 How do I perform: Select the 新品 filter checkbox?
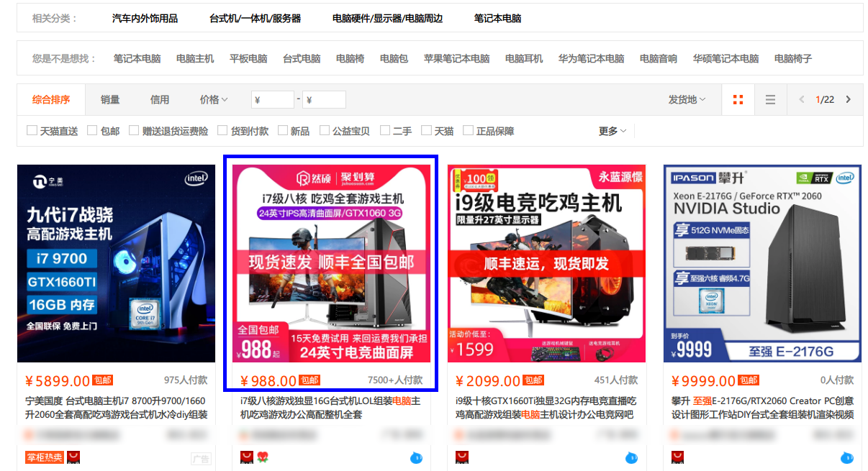coord(281,130)
